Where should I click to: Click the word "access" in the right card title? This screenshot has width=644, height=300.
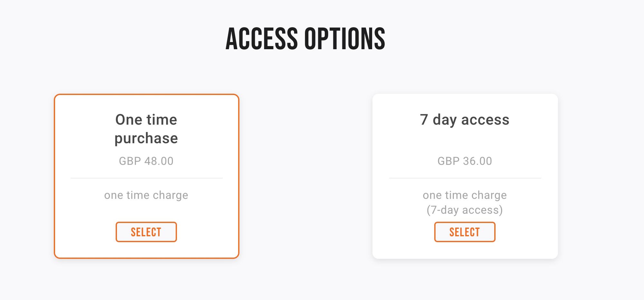click(485, 120)
